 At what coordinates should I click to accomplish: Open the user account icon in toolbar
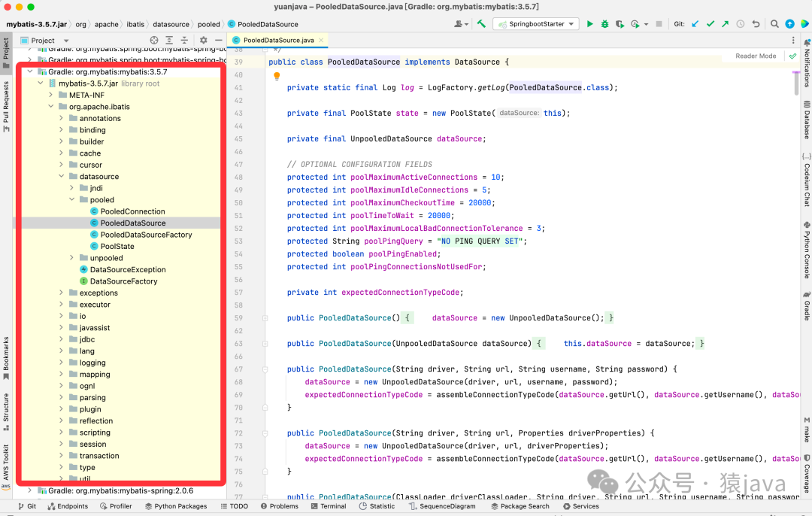[460, 24]
